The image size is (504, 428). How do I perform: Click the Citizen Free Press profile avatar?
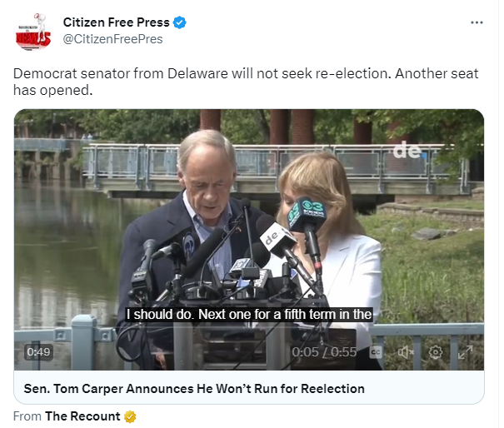[33, 32]
